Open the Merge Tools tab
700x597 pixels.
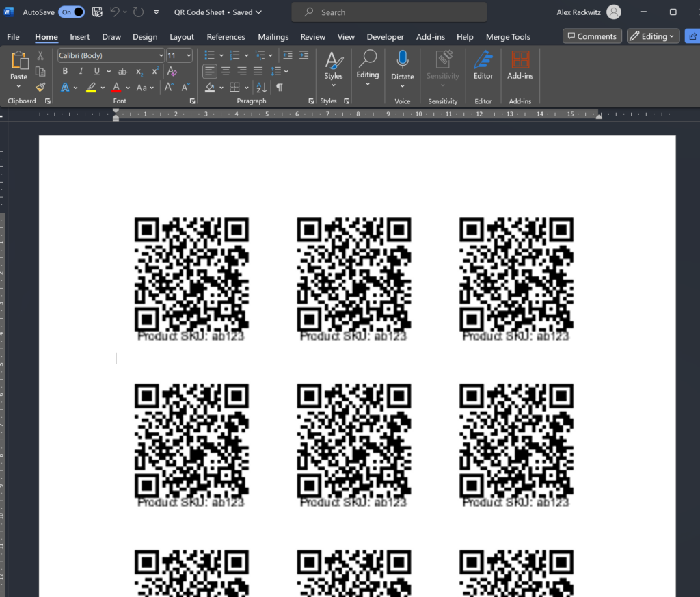pos(508,37)
